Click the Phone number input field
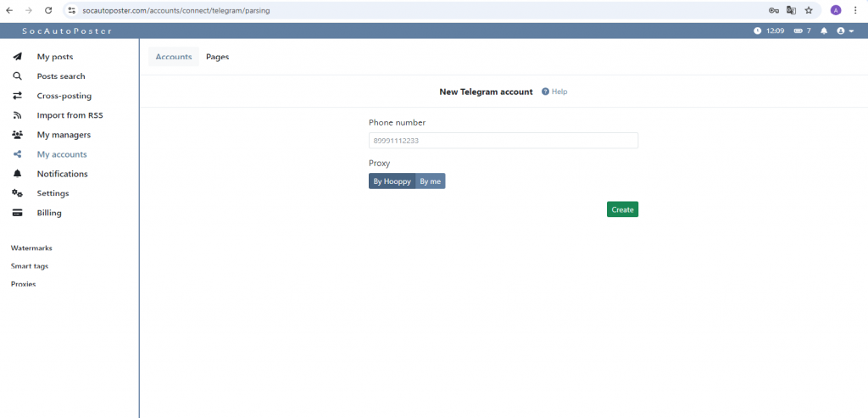Viewport: 868px width, 418px height. coord(503,141)
